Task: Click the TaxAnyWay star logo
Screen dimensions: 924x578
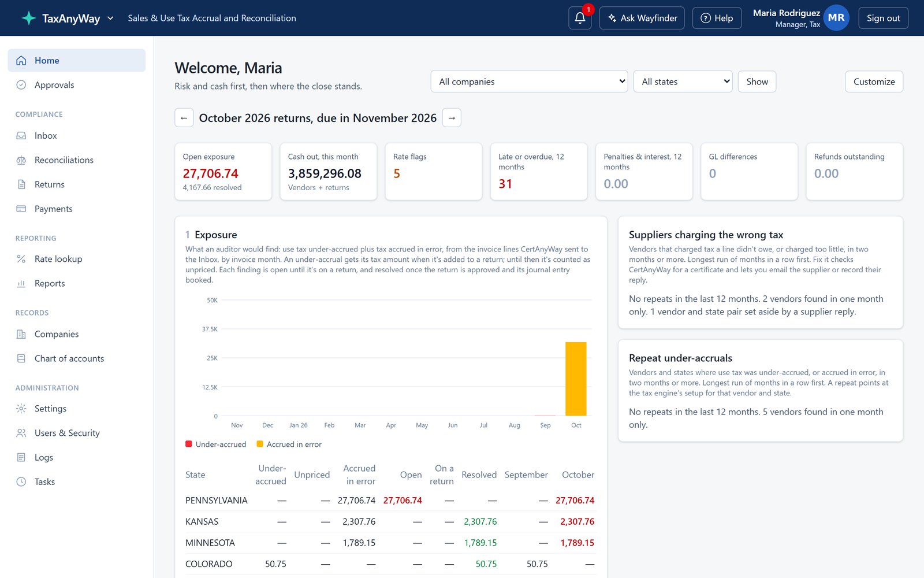Action: tap(28, 18)
